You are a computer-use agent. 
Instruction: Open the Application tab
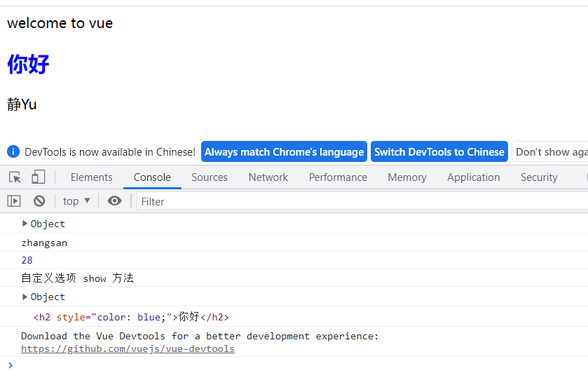473,177
